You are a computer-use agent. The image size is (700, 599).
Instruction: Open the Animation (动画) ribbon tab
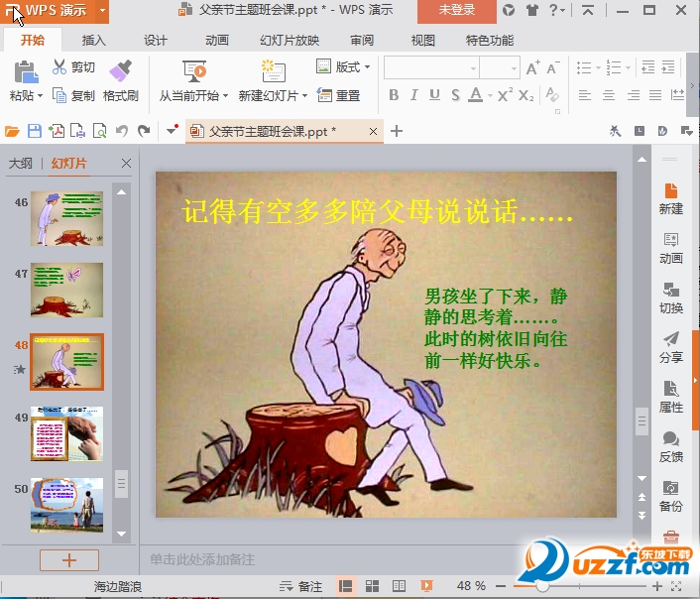tap(217, 41)
